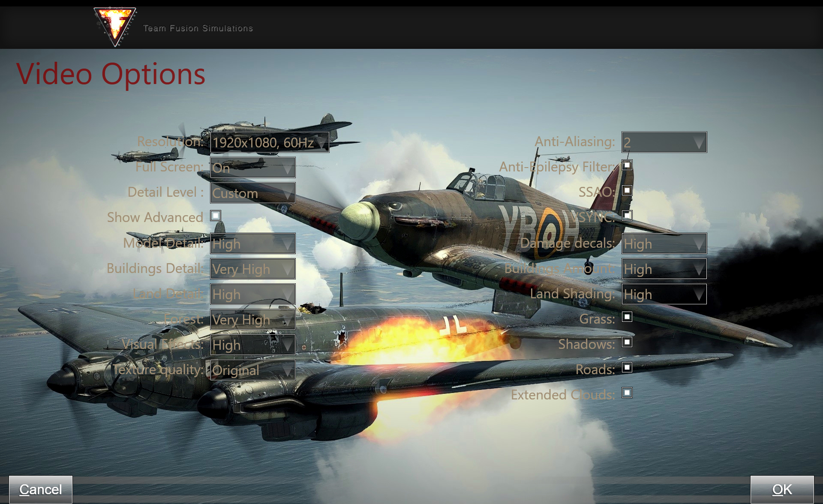This screenshot has height=504, width=823.
Task: Click the Team Fusion Simulations logo
Action: (115, 27)
